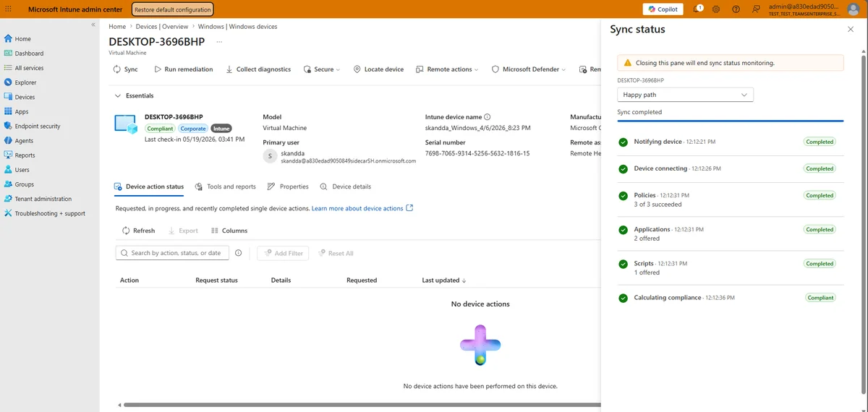
Task: Click the Request status column header
Action: tap(216, 280)
